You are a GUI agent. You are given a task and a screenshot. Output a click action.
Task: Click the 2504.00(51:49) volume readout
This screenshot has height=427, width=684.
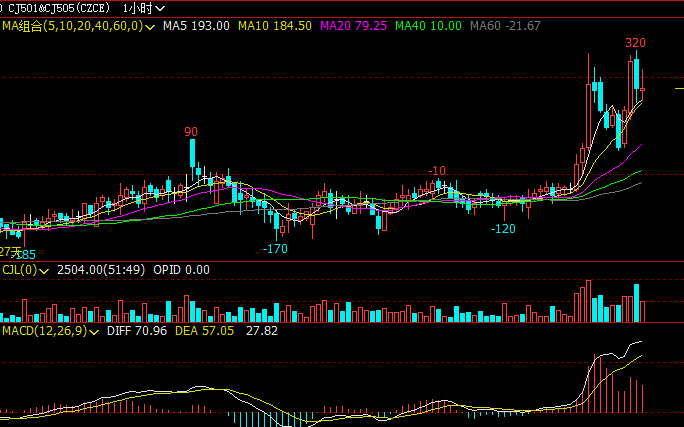pos(101,270)
